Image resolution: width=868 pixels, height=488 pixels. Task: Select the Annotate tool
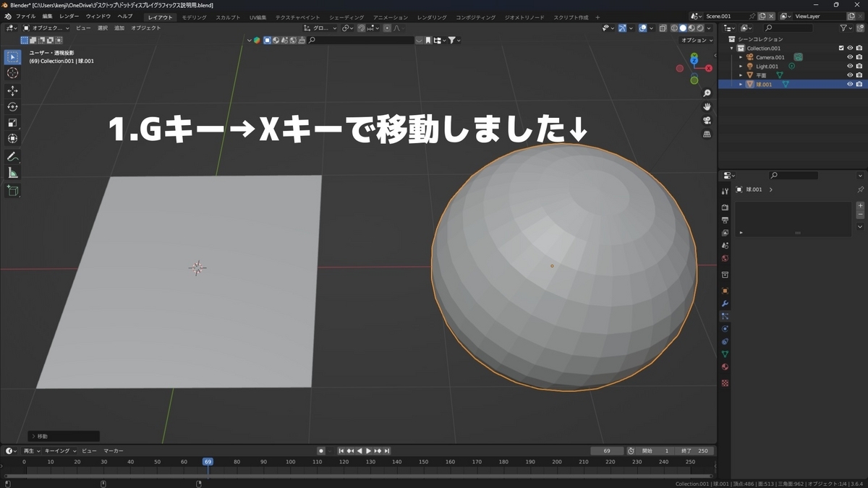[x=12, y=157]
